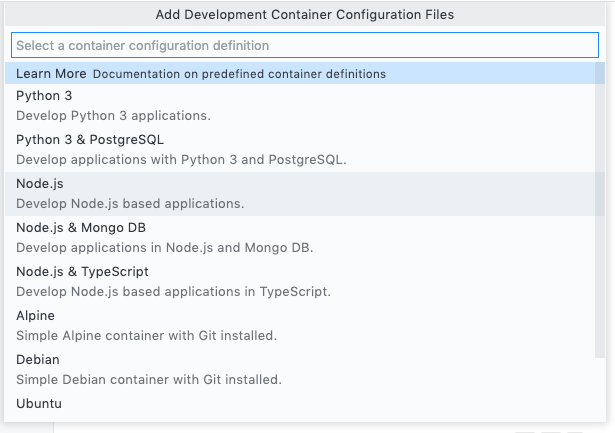
Task: Choose Python 3 & PostgreSQL definition
Action: click(89, 140)
